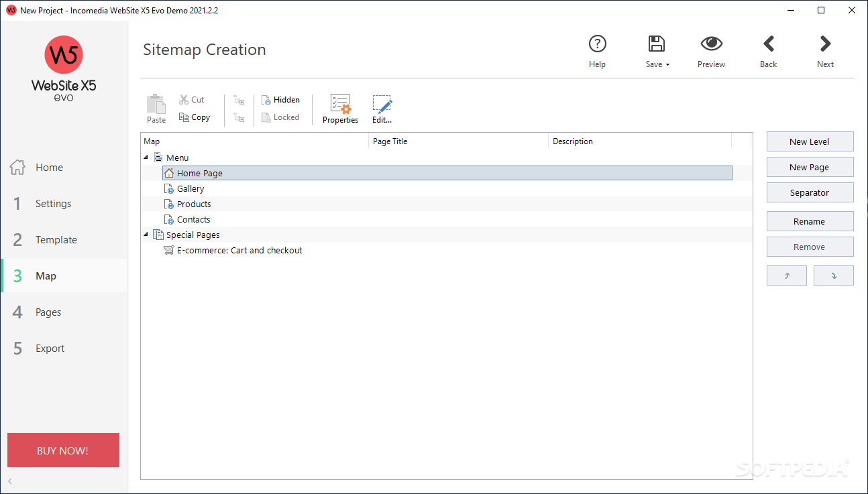Click the Expand tree plus icon in toolbar
Screen dimensions: 868x494
coord(239,101)
